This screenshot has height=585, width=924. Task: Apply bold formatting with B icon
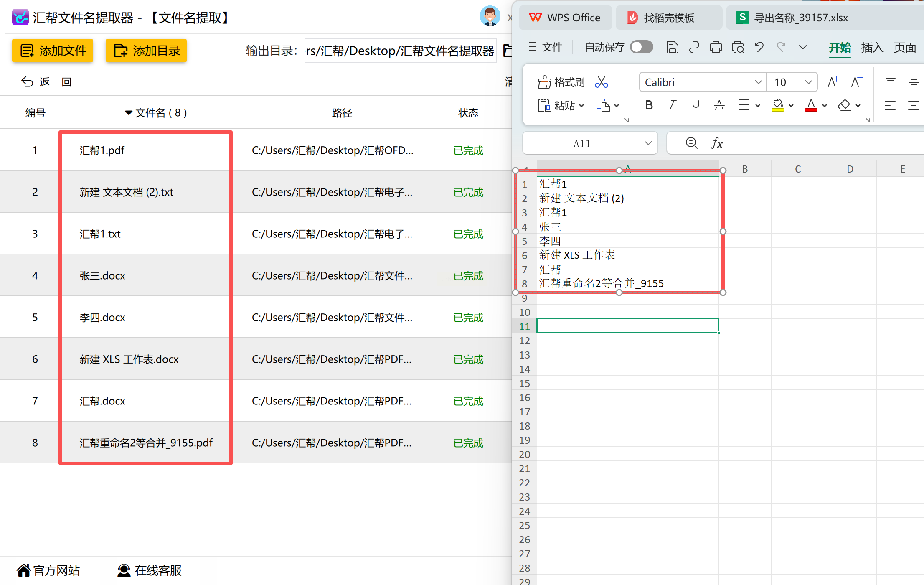[x=649, y=105]
